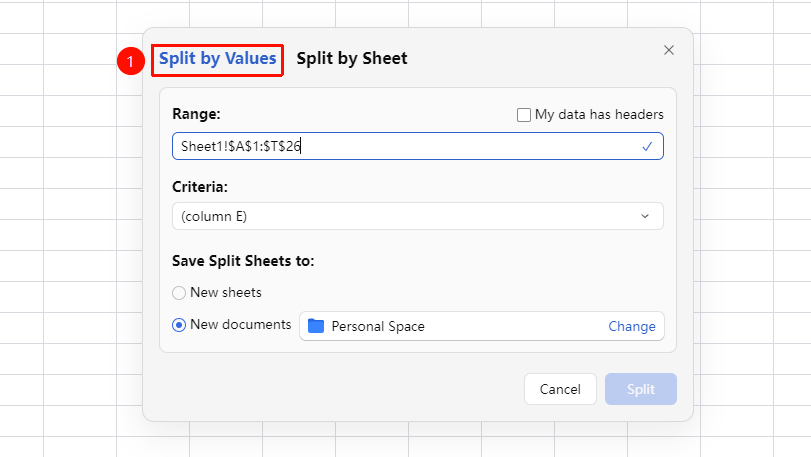The height and width of the screenshot is (457, 811).
Task: Open the Criteria column E dropdown
Action: 417,216
